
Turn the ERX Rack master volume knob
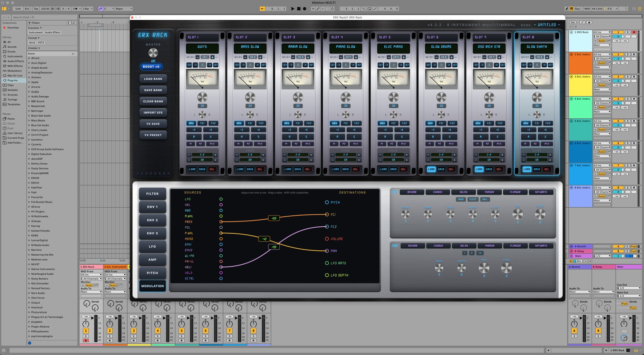click(x=153, y=53)
